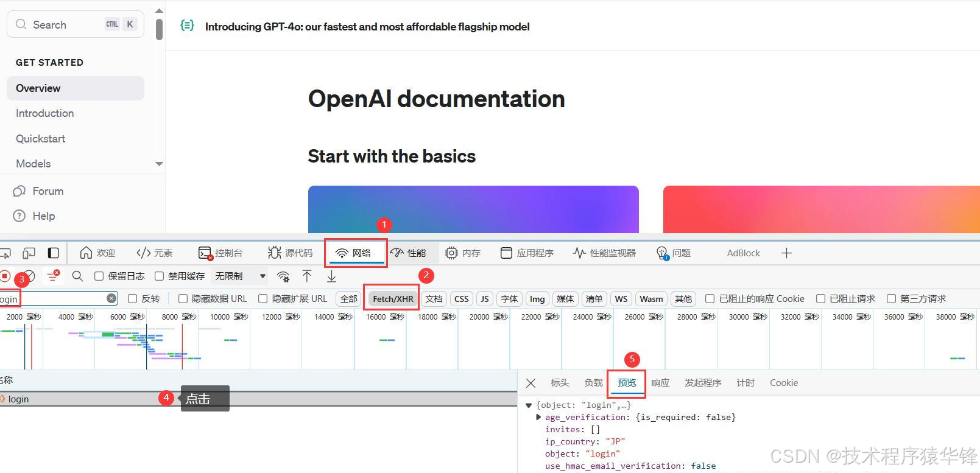Switch to the 控制台 tab
980x473 pixels.
pyautogui.click(x=220, y=253)
